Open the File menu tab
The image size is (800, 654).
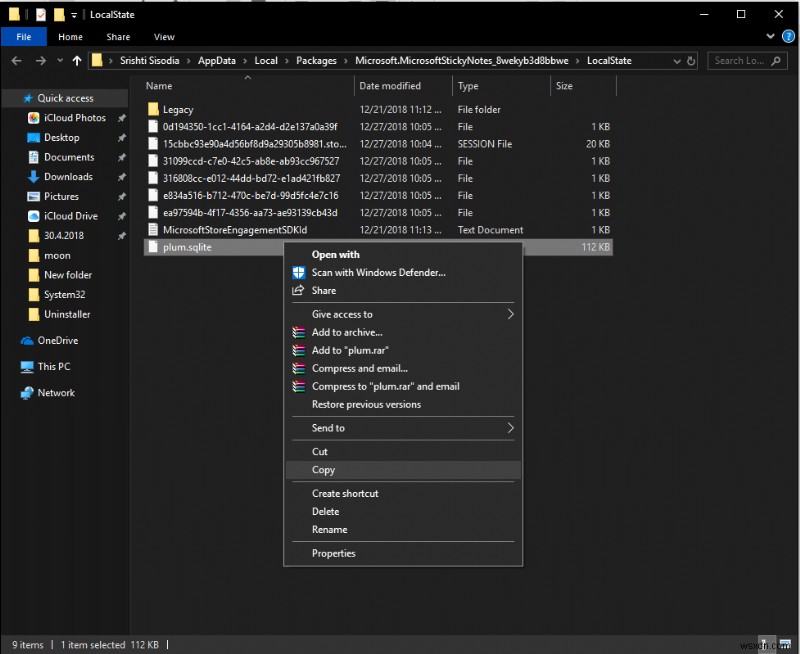click(x=23, y=37)
